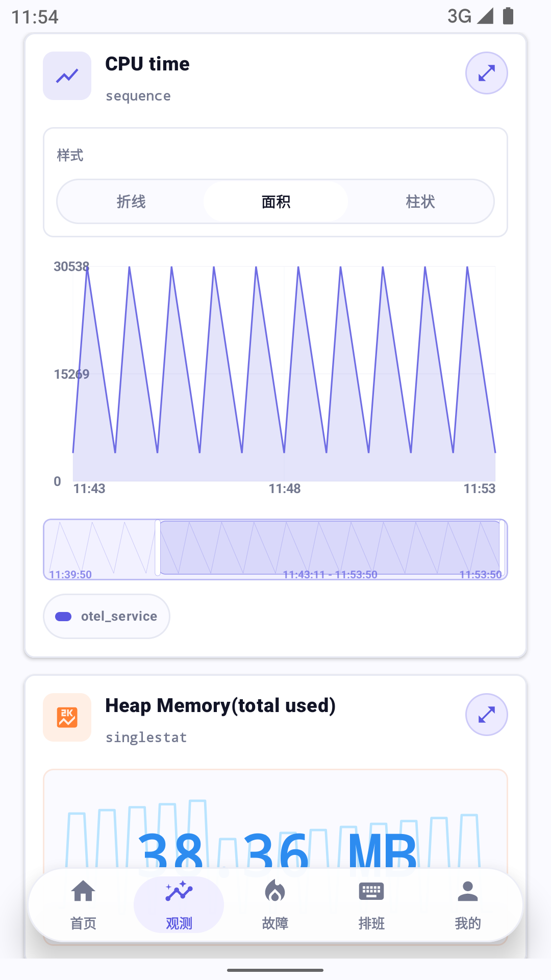Click the right handle of time range slider
Image resolution: width=551 pixels, height=980 pixels.
pyautogui.click(x=502, y=549)
